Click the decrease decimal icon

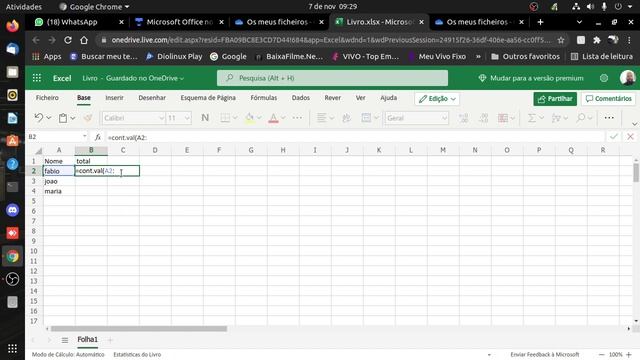pyautogui.click(x=483, y=118)
